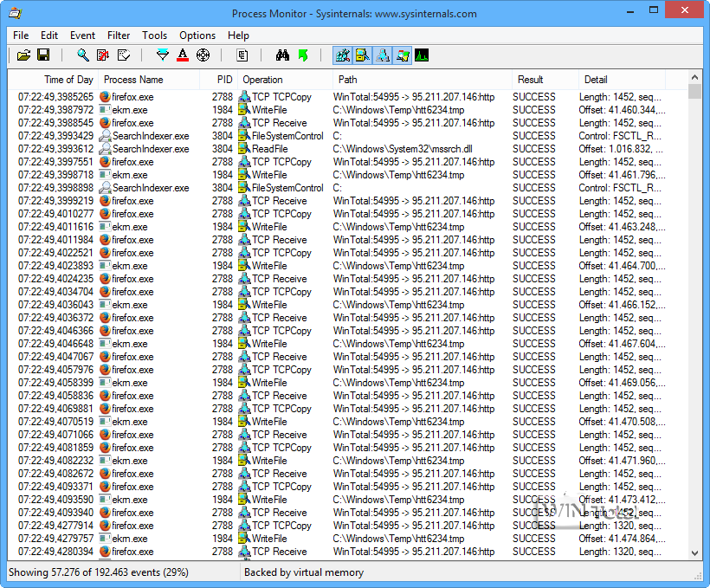710x588 pixels.
Task: Click the scrollbar down arrow
Action: (694, 552)
